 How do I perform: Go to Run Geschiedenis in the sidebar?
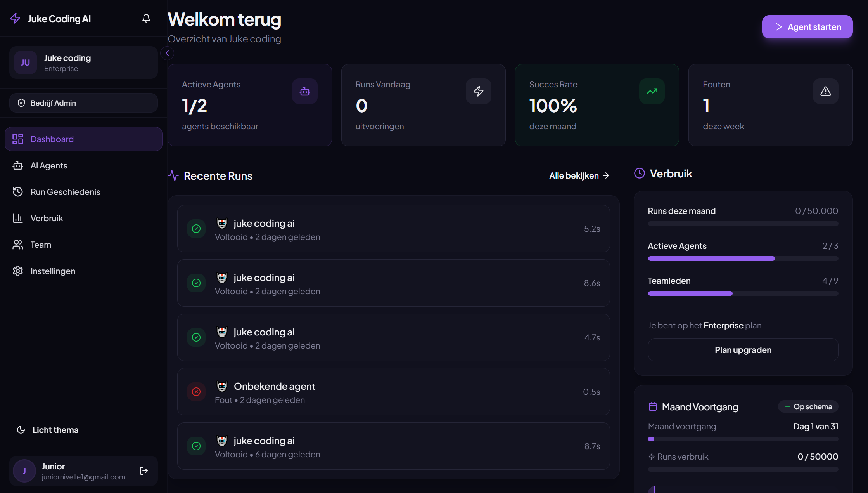tap(65, 191)
